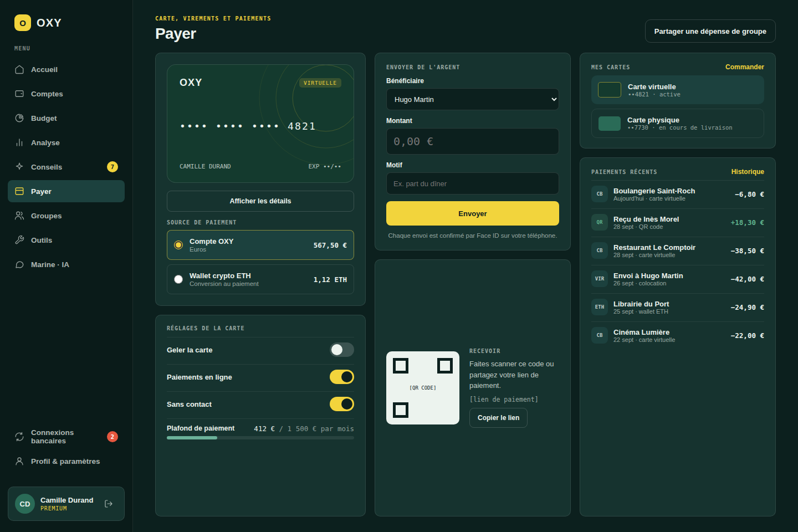Enable the Geler la carte toggle
The height and width of the screenshot is (532, 798).
tap(342, 350)
